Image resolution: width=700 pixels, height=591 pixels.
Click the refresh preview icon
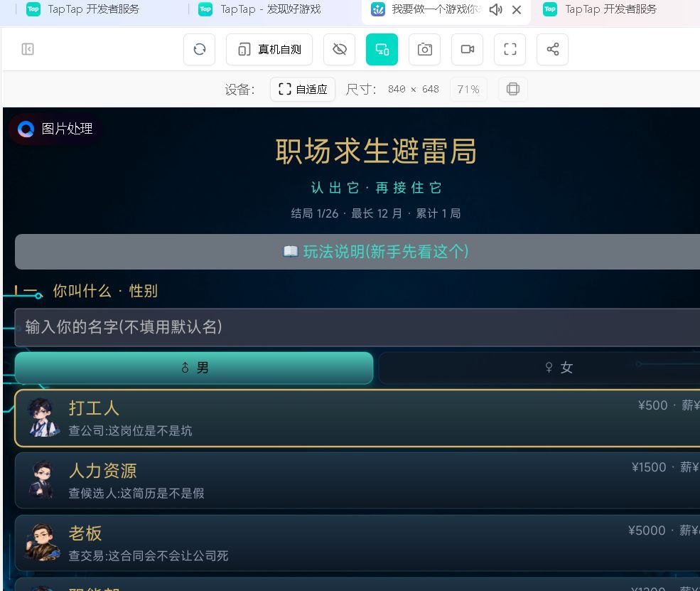pos(200,49)
